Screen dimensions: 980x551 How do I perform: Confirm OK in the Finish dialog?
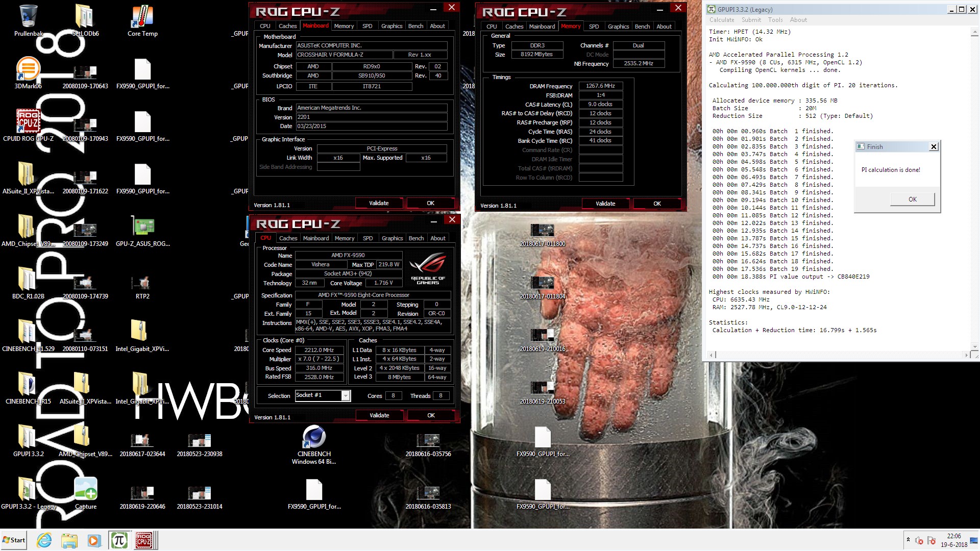(x=912, y=199)
